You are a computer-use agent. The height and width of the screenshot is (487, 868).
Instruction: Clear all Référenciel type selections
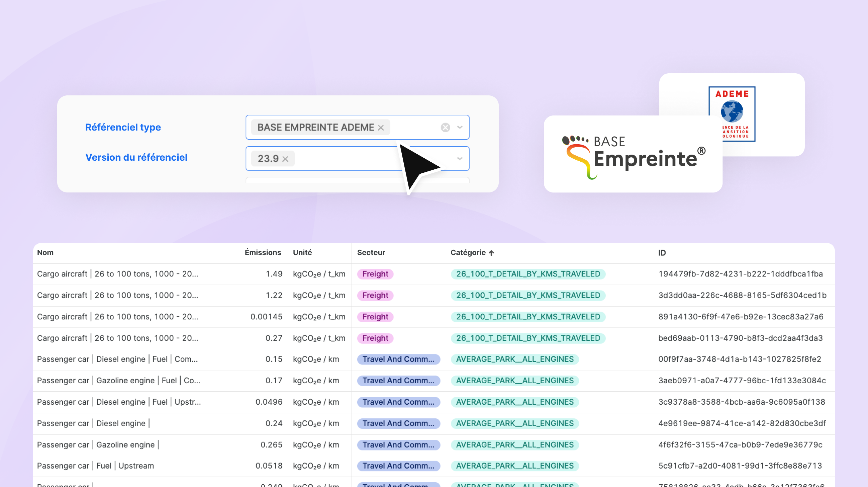tap(445, 127)
